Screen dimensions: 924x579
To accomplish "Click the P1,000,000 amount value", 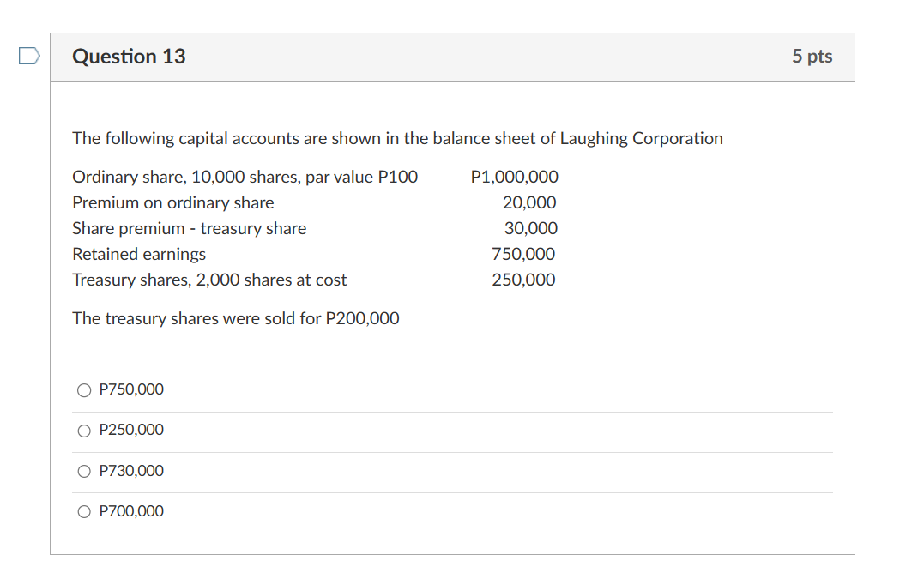I will pyautogui.click(x=515, y=177).
